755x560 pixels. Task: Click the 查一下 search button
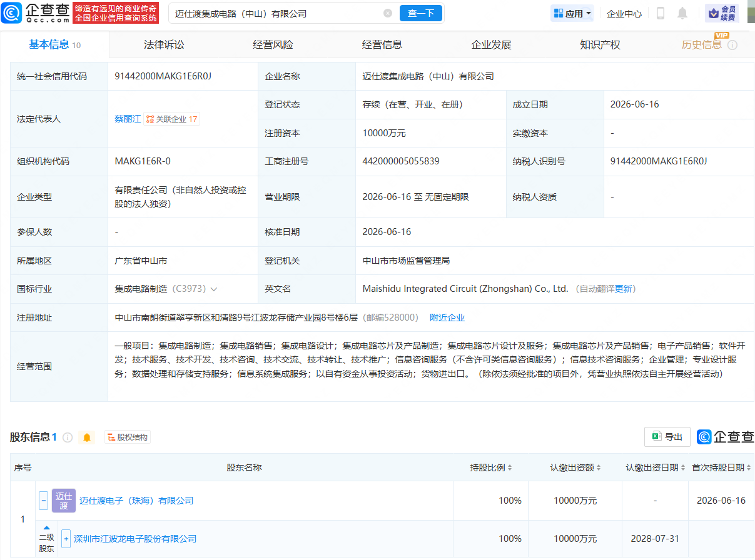tap(421, 13)
